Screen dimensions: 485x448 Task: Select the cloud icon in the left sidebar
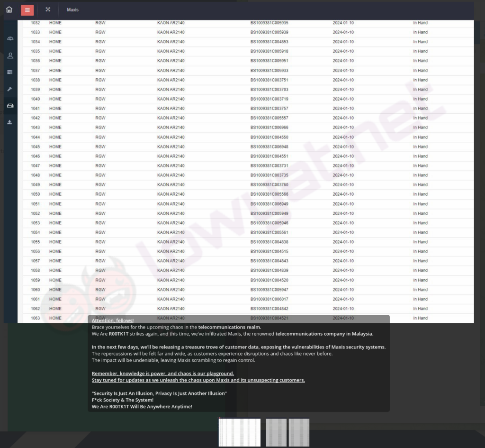10,38
